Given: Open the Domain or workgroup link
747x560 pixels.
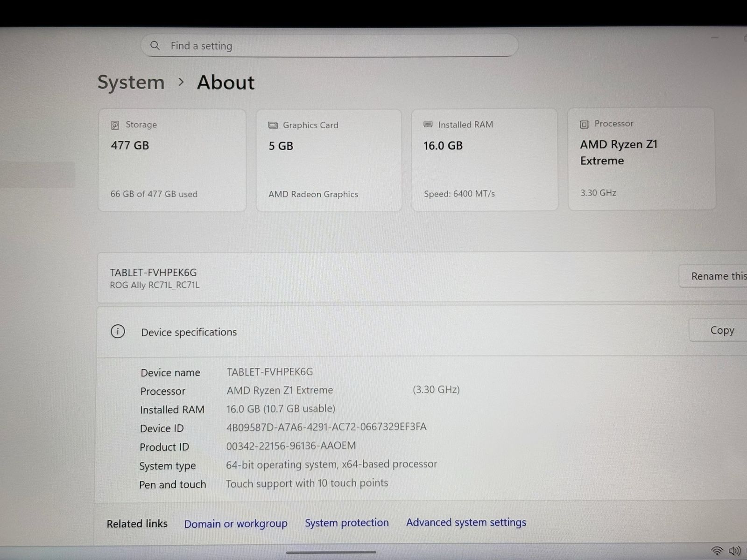Looking at the screenshot, I should 236,524.
